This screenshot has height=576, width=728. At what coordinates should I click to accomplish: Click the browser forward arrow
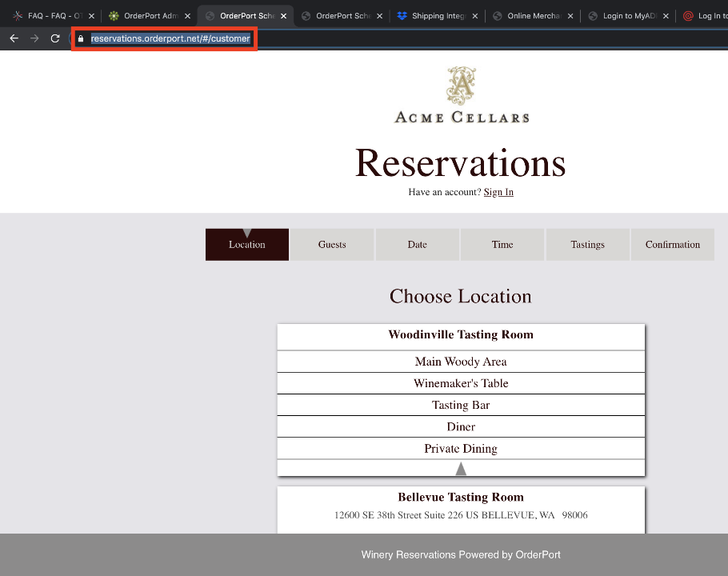[x=34, y=38]
